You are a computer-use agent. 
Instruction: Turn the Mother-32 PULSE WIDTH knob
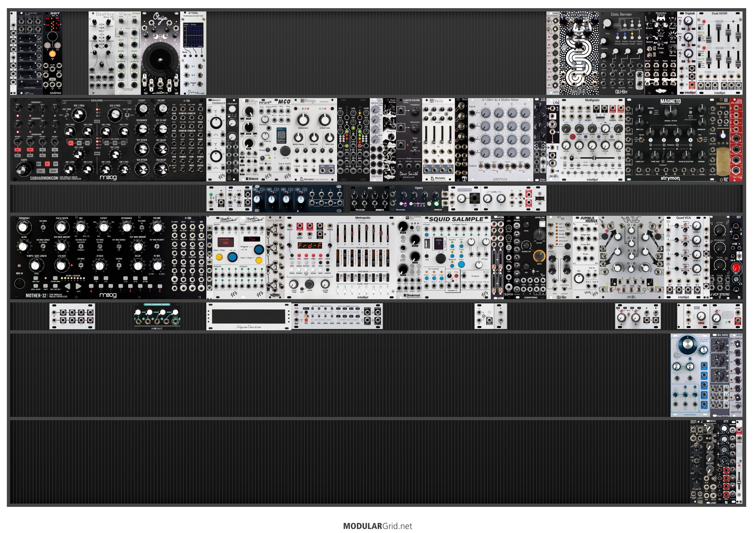click(x=62, y=228)
